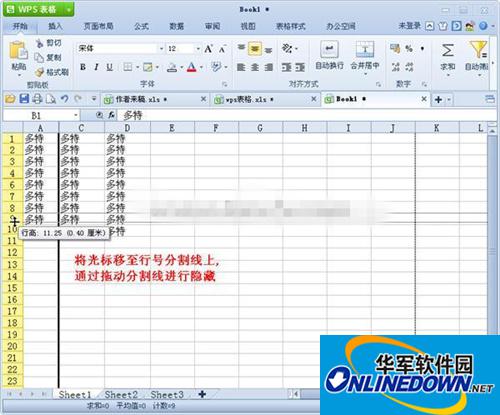
Task: Open the font size 12 dropdown
Action: tap(198, 49)
